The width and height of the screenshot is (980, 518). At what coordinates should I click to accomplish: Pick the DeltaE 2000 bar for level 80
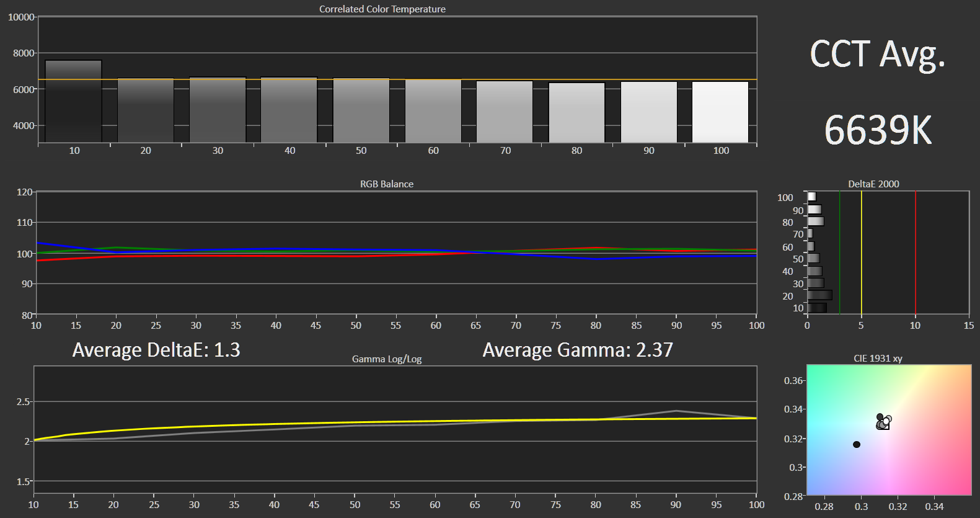click(x=815, y=221)
